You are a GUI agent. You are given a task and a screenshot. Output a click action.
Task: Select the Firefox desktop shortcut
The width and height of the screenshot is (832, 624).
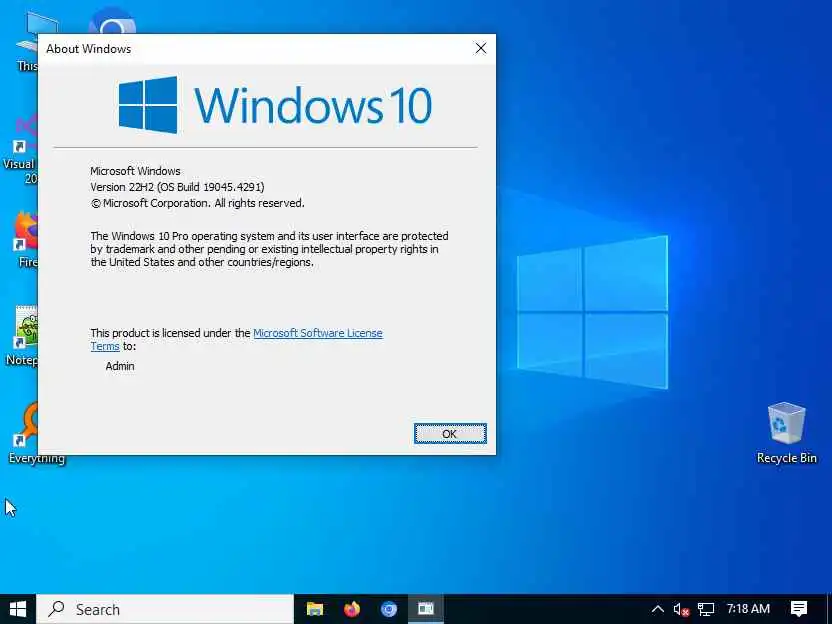pyautogui.click(x=25, y=239)
